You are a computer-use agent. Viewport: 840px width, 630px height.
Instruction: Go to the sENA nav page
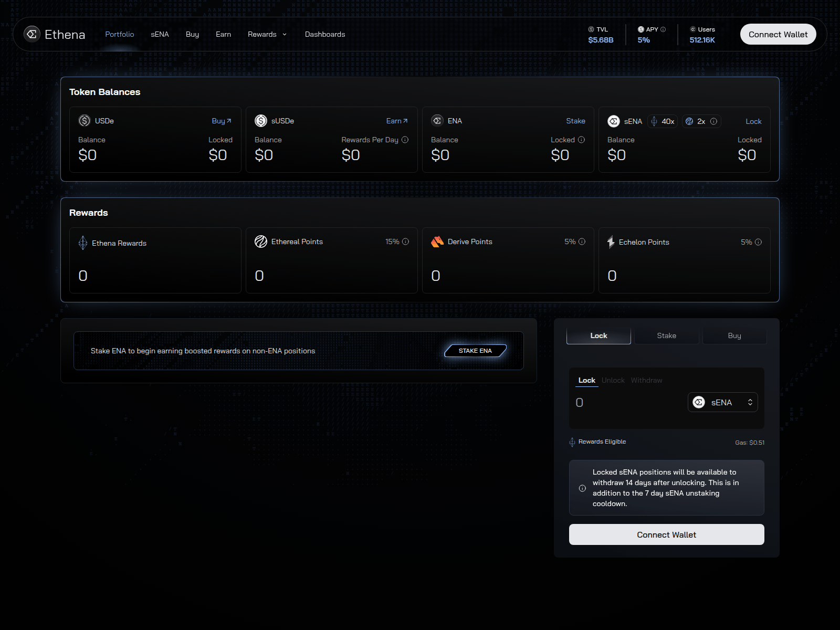[160, 34]
